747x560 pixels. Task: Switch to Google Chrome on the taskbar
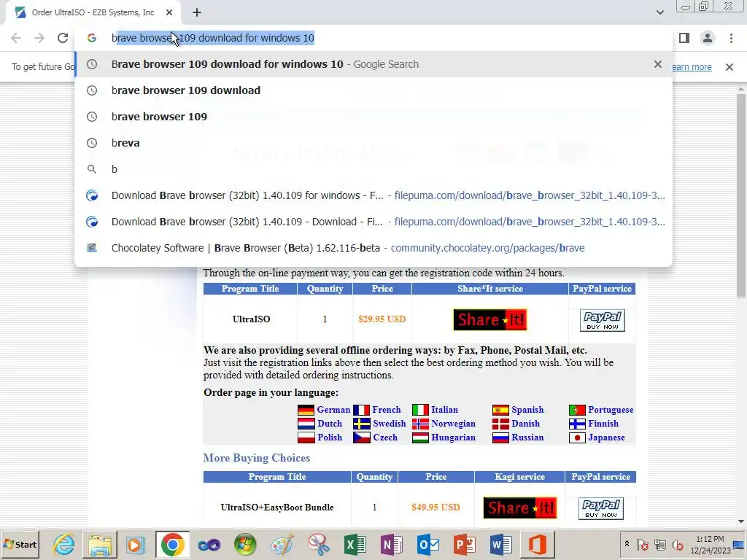172,544
